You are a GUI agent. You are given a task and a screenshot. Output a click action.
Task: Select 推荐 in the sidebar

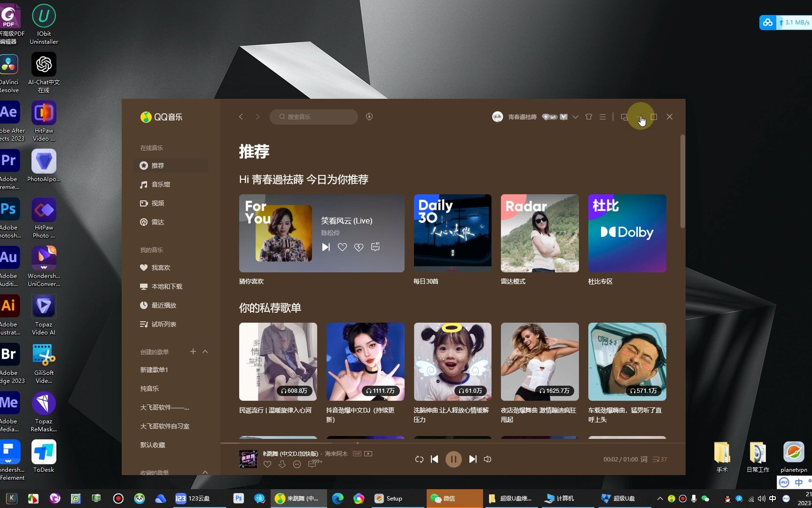coord(171,166)
